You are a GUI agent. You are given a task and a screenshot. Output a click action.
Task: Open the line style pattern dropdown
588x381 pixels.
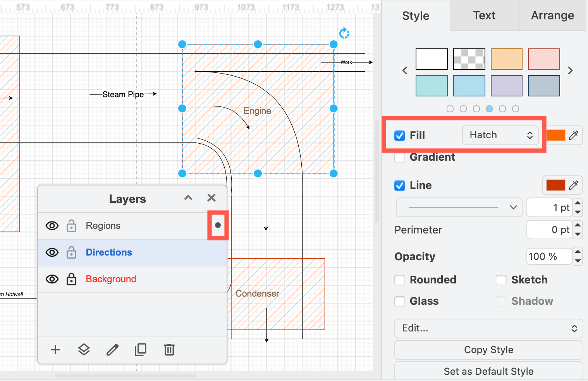[x=459, y=208]
